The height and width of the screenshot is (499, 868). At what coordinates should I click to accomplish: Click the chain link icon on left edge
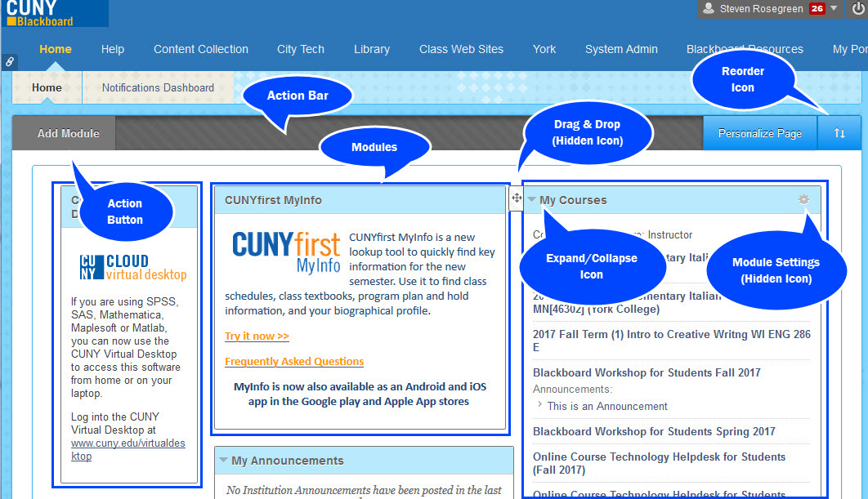click(9, 61)
